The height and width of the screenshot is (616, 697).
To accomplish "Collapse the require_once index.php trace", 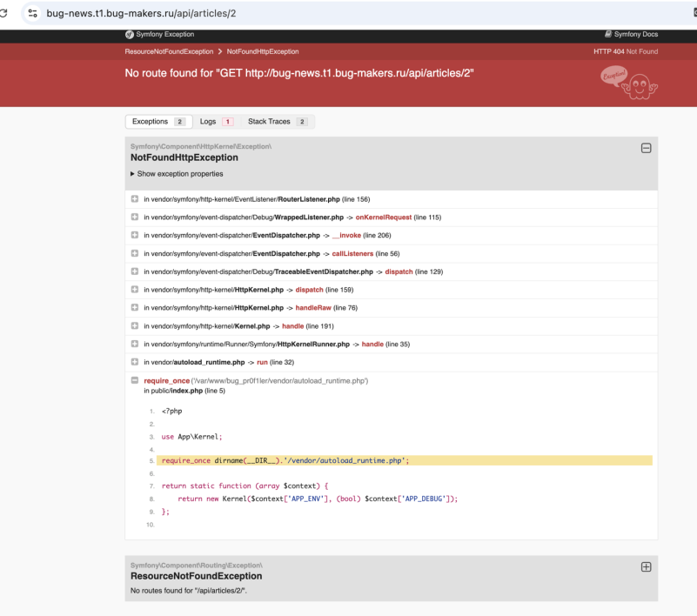I will 135,380.
